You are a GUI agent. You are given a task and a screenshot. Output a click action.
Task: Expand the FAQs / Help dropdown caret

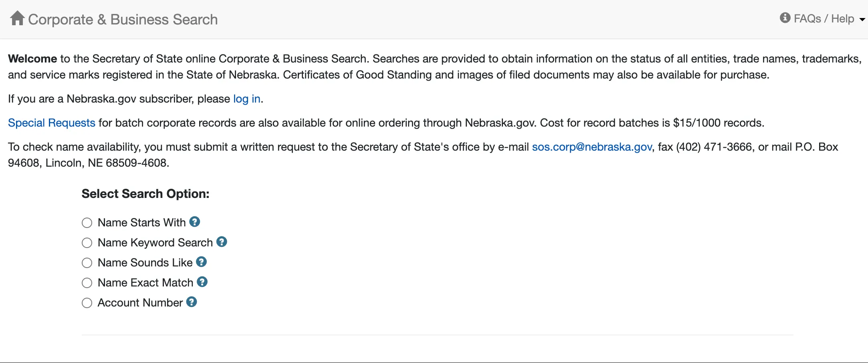862,20
